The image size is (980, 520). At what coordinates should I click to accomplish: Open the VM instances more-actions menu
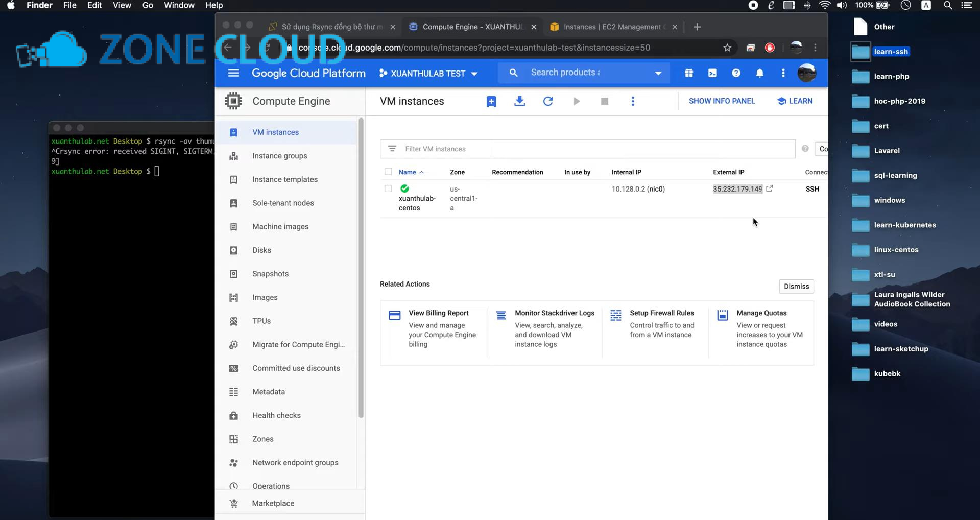click(x=633, y=101)
